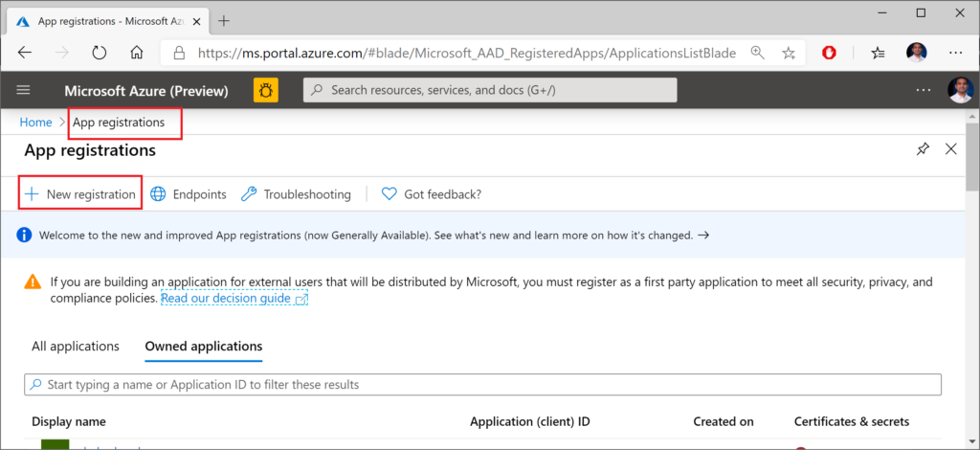The width and height of the screenshot is (980, 450).
Task: Click the Azure search resources box
Action: pos(490,90)
